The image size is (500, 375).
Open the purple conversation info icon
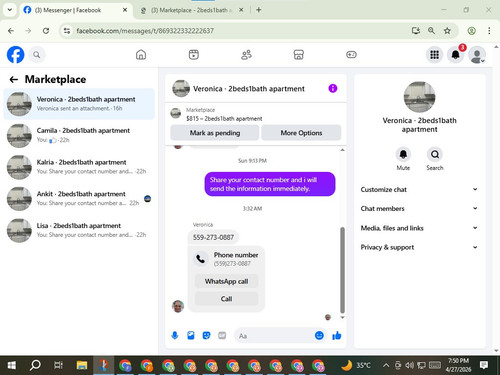333,88
